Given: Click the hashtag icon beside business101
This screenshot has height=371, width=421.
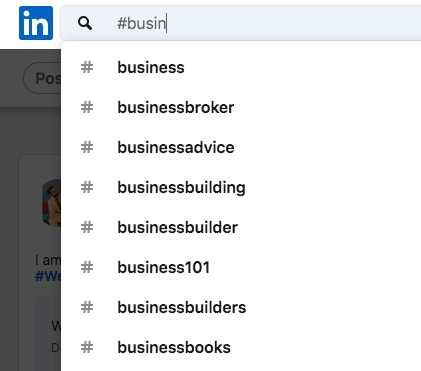Looking at the screenshot, I should pyautogui.click(x=87, y=267).
